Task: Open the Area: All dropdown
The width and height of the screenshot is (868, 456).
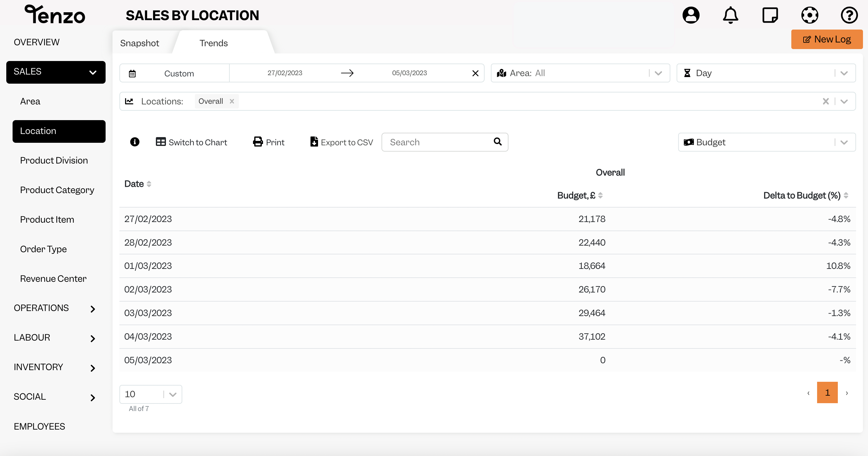Action: coord(580,73)
